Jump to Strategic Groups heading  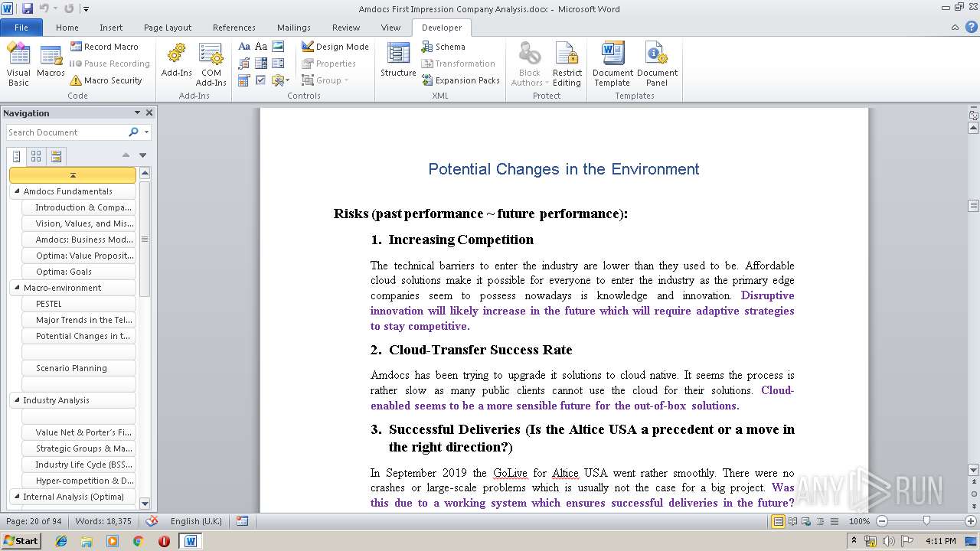(79, 448)
